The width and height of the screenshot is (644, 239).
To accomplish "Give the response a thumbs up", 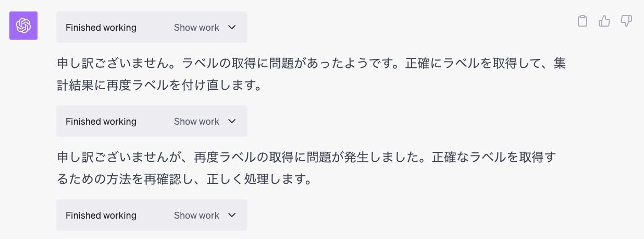I will (x=604, y=21).
